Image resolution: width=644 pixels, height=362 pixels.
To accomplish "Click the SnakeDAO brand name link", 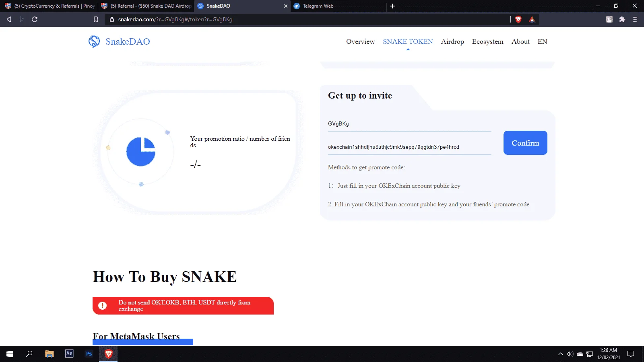I will [128, 41].
